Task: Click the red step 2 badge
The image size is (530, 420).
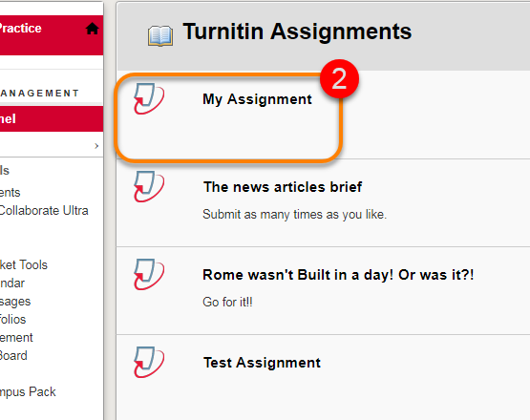Action: coord(339,78)
